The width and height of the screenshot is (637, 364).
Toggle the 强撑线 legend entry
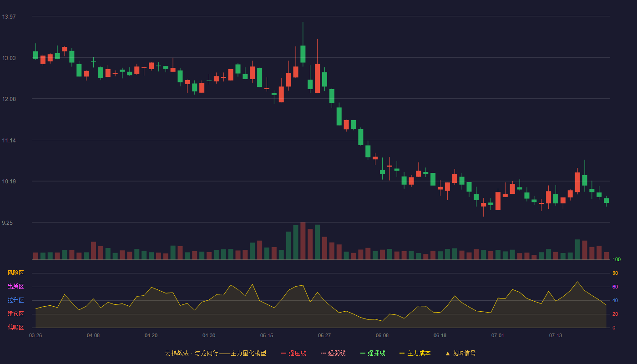(x=373, y=353)
